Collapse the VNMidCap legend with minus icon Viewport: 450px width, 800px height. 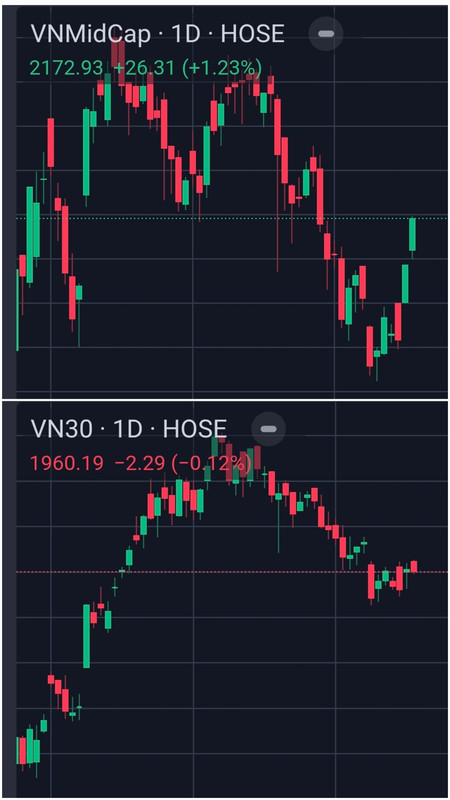click(x=326, y=34)
